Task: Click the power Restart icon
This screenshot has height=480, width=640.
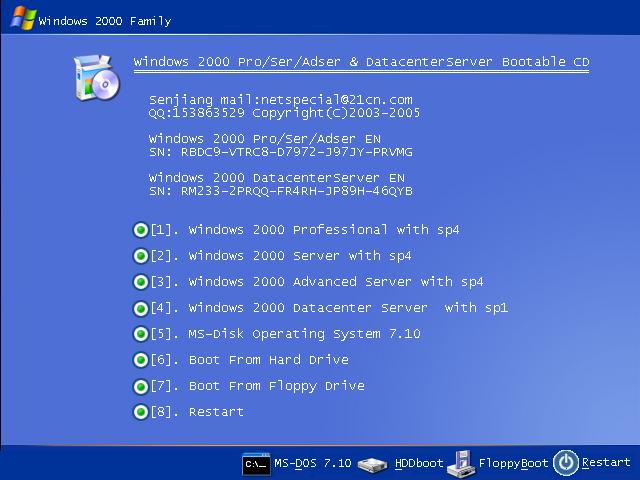Action: (566, 463)
